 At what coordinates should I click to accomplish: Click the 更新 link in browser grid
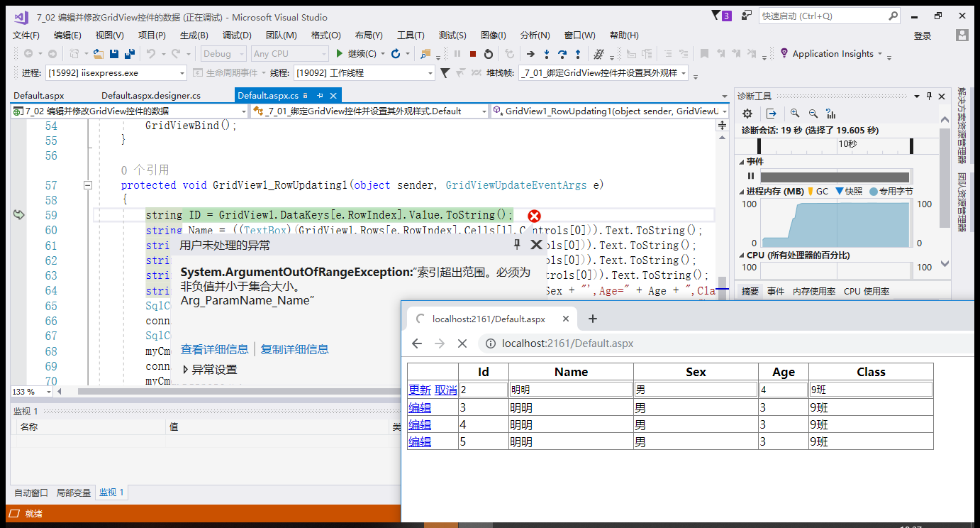tap(420, 390)
